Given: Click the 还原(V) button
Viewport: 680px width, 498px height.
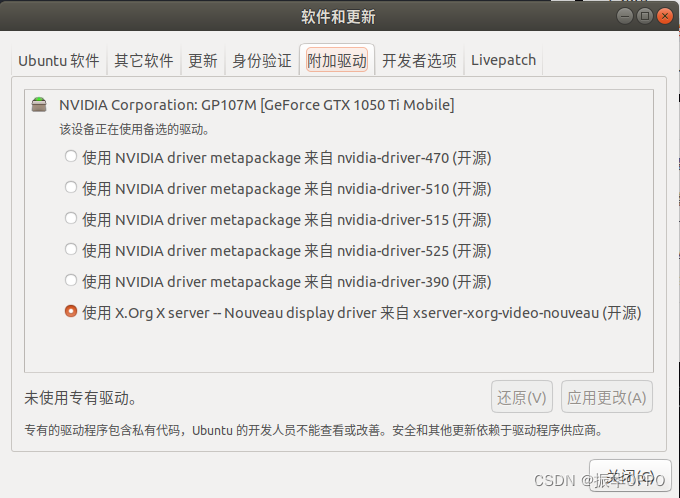Looking at the screenshot, I should [x=522, y=397].
